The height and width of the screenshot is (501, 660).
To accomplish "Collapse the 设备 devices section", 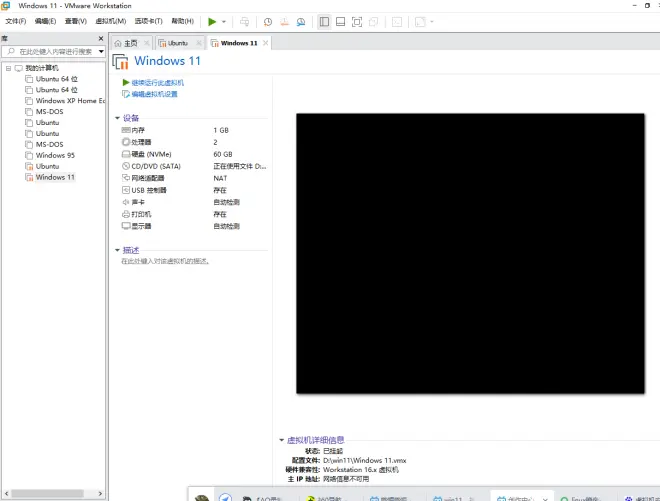I will pyautogui.click(x=117, y=118).
